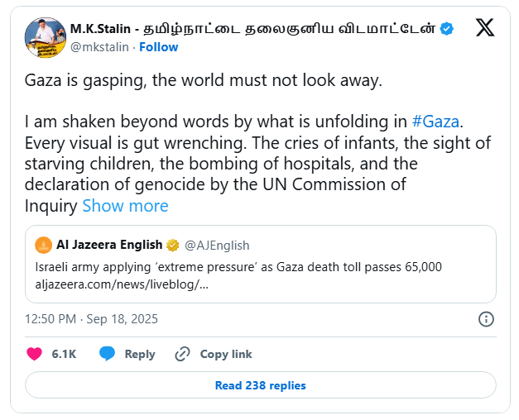Click Al Jazeera's gold verified badge
This screenshot has width=519, height=420.
[x=173, y=245]
